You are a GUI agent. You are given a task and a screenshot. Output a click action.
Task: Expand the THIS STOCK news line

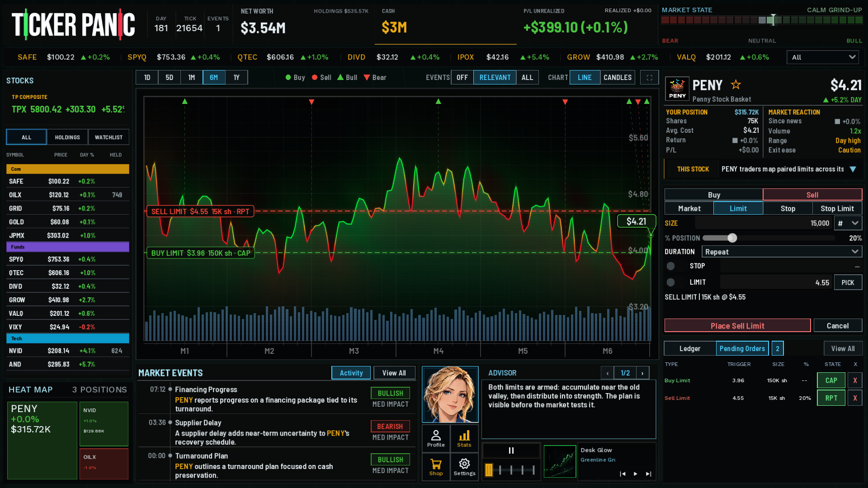pyautogui.click(x=853, y=169)
